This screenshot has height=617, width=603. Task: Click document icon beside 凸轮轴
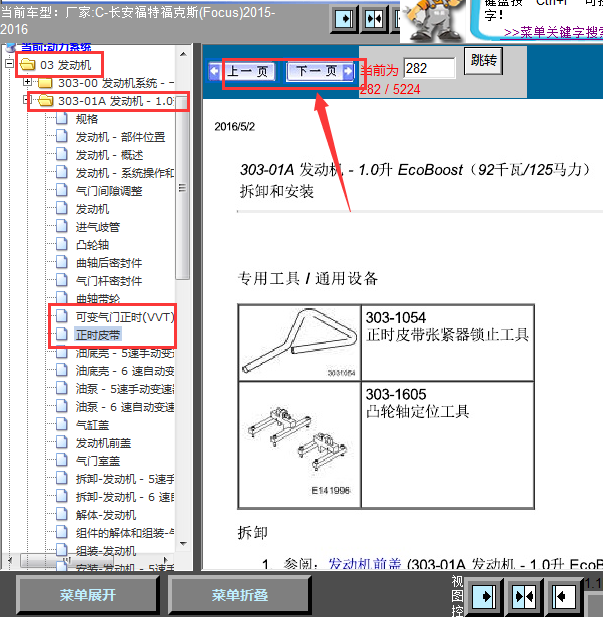click(62, 244)
